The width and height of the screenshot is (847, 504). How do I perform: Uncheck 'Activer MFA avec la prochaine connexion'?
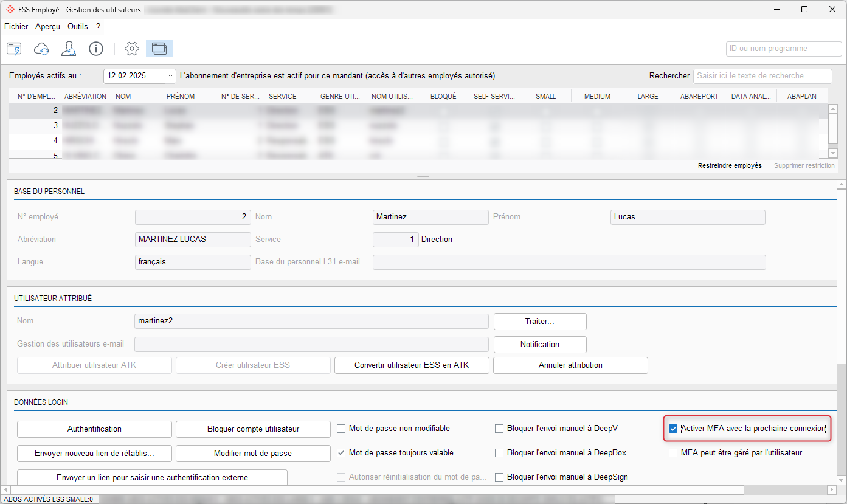[673, 429]
